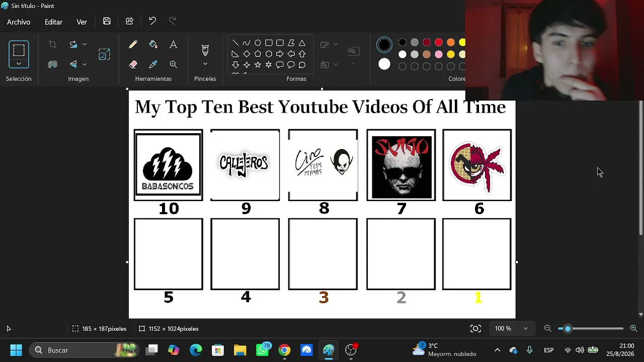Open File Explorer from the taskbar
This screenshot has width=644, height=362.
pyautogui.click(x=240, y=350)
